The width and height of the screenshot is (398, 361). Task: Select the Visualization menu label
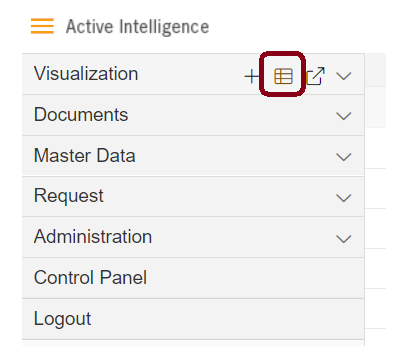click(86, 73)
